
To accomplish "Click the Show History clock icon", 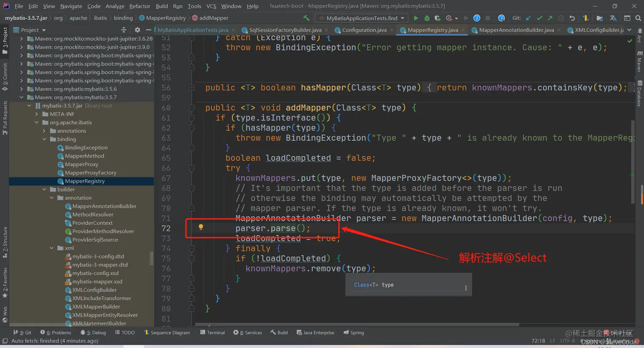I will click(x=561, y=18).
